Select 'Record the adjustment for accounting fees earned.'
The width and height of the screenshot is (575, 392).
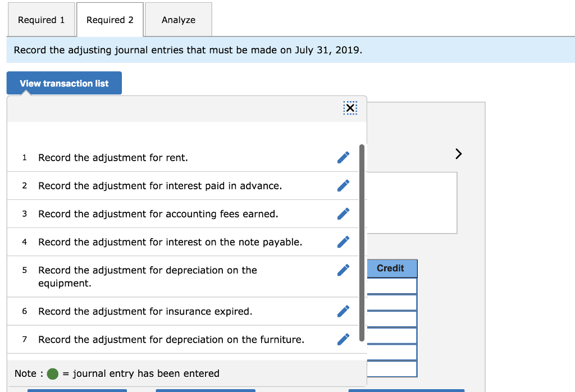[183, 214]
